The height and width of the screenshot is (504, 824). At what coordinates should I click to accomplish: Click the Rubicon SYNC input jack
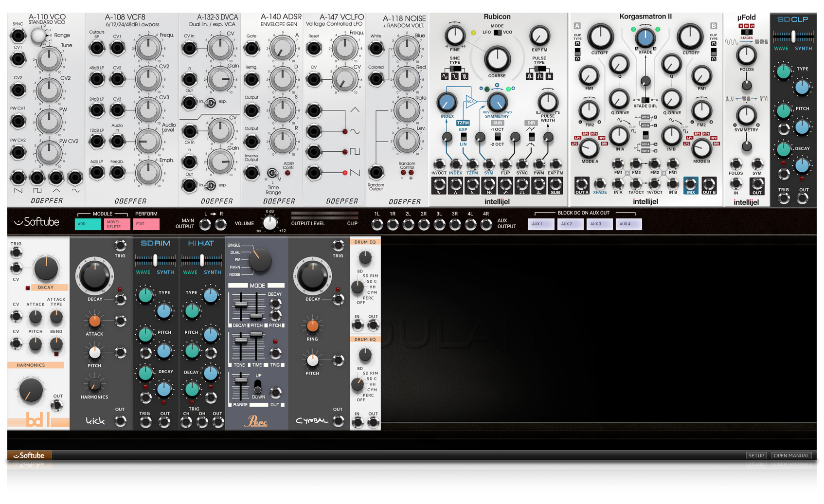pyautogui.click(x=522, y=164)
